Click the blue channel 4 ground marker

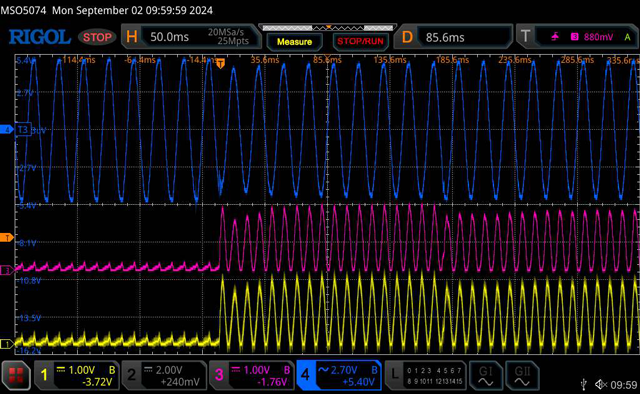tap(7, 130)
